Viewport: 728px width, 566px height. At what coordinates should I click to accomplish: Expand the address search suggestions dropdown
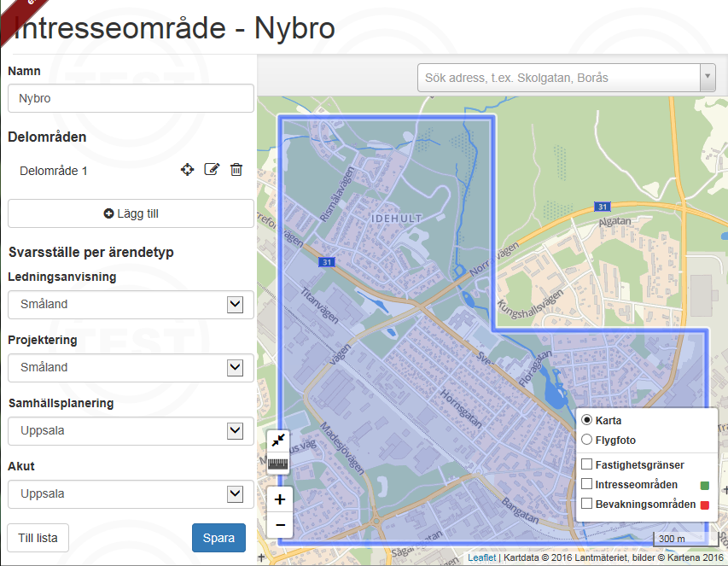(x=706, y=77)
